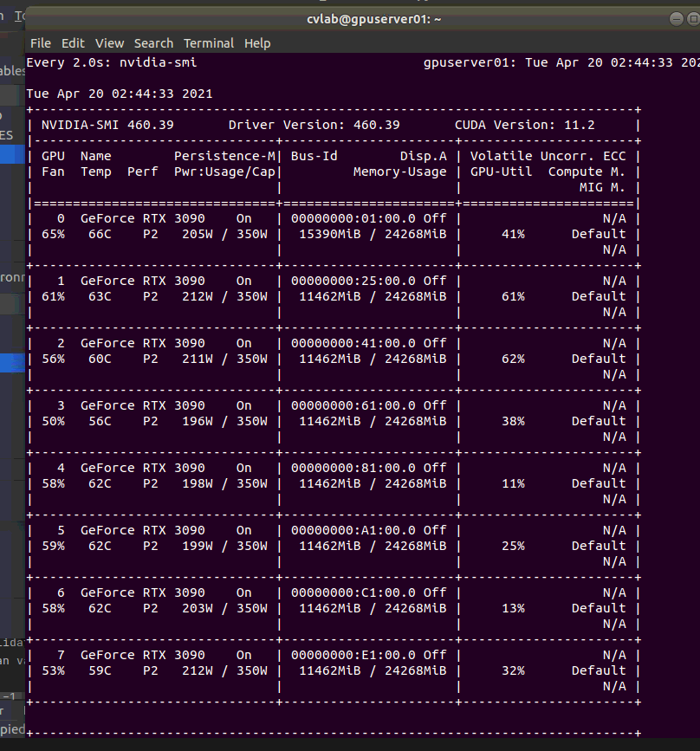Click the date line 'Tue Apr 20 02:44:33 2021'
Image resolution: width=700 pixels, height=751 pixels.
click(x=120, y=94)
